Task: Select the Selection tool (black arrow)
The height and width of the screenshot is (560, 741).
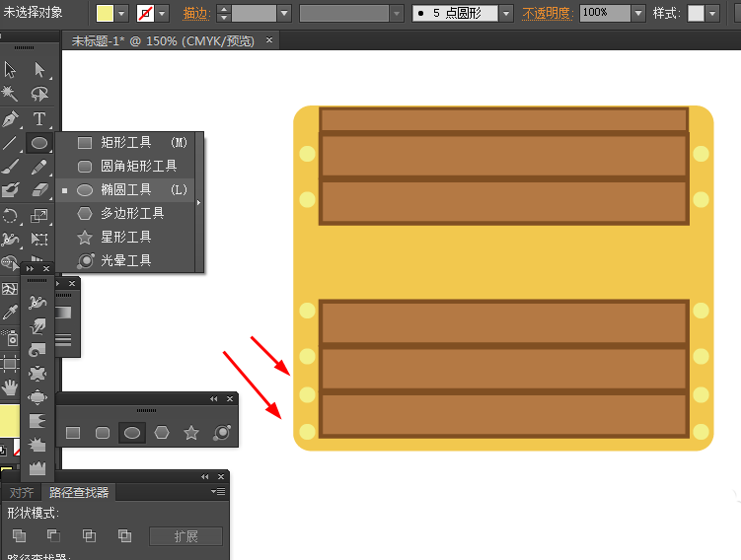Action: tap(10, 70)
